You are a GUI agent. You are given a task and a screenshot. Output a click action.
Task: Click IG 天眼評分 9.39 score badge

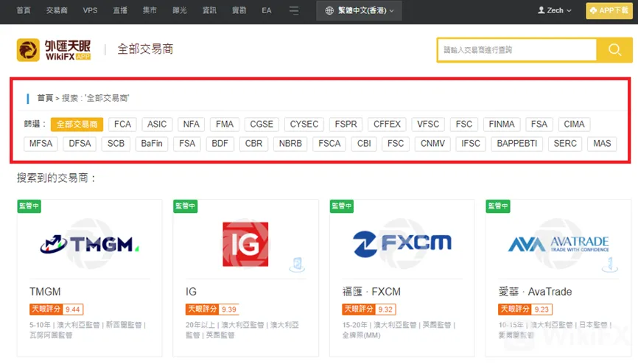tap(212, 309)
